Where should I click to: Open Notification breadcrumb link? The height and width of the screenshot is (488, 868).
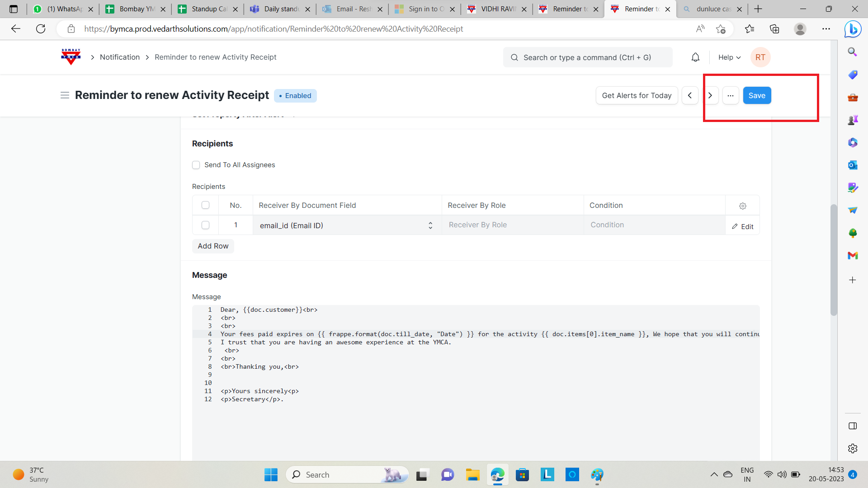tap(120, 57)
